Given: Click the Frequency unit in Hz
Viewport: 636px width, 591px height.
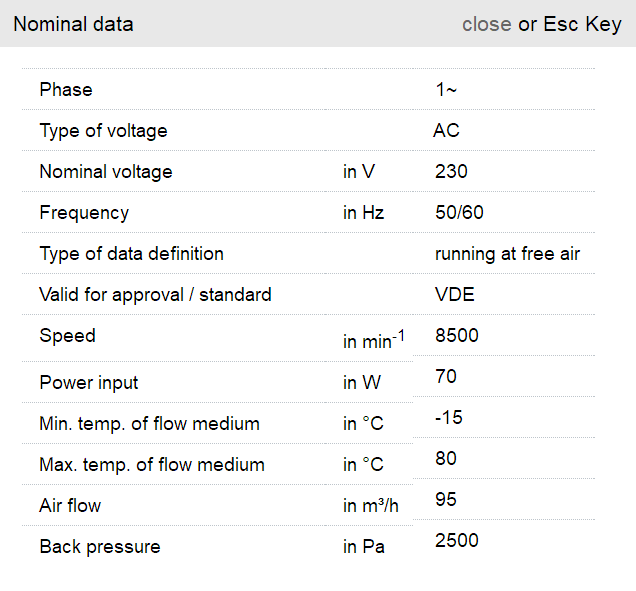Looking at the screenshot, I should point(364,213).
